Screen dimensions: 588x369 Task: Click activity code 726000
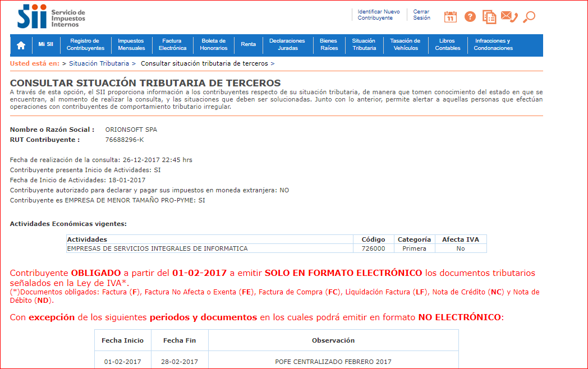[x=373, y=248]
